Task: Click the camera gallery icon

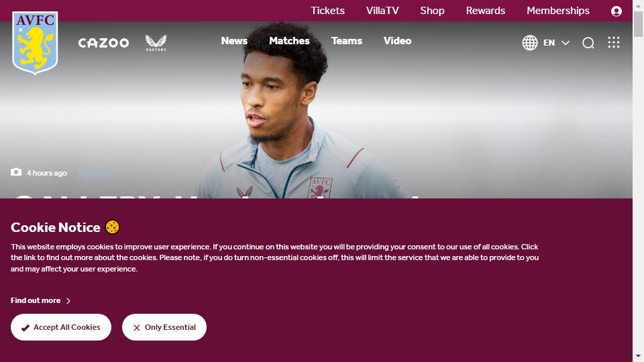Action: (x=16, y=172)
